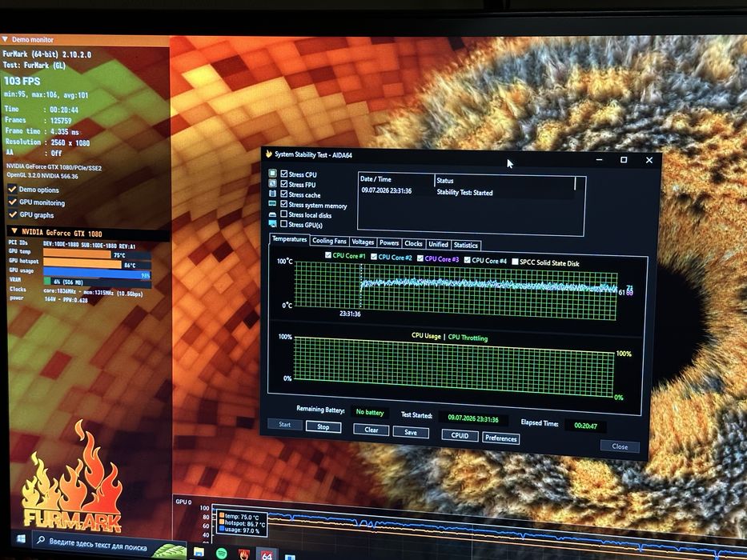Uncheck Stress FPU option

[x=284, y=184]
